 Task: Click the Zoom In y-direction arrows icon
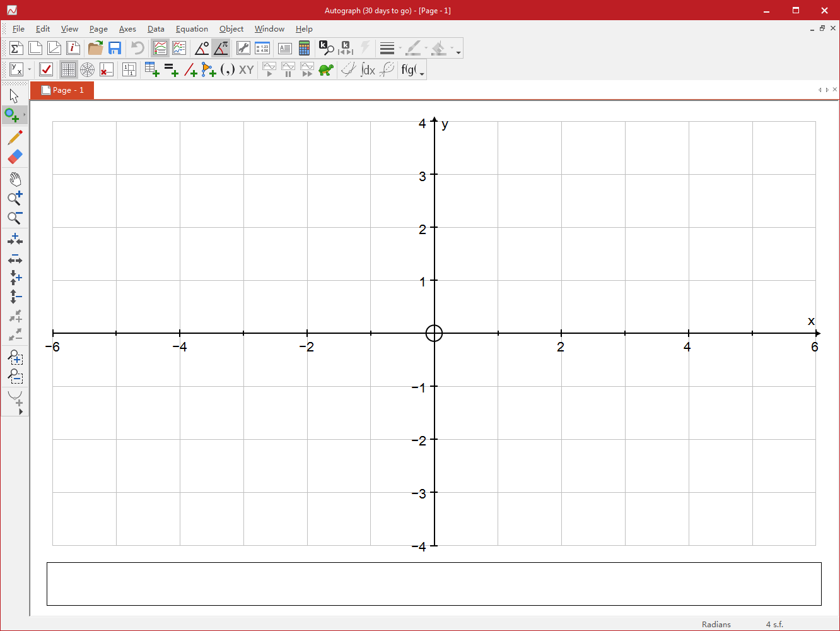[x=15, y=277]
